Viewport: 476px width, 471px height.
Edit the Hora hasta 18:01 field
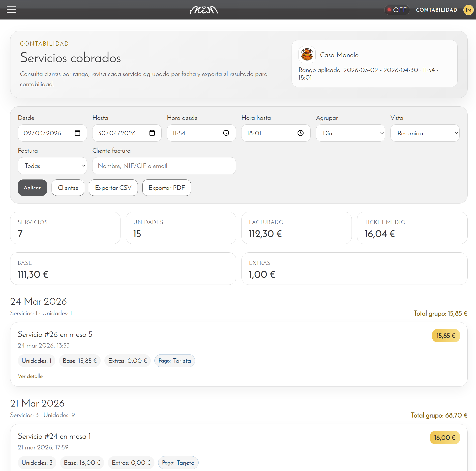point(276,133)
